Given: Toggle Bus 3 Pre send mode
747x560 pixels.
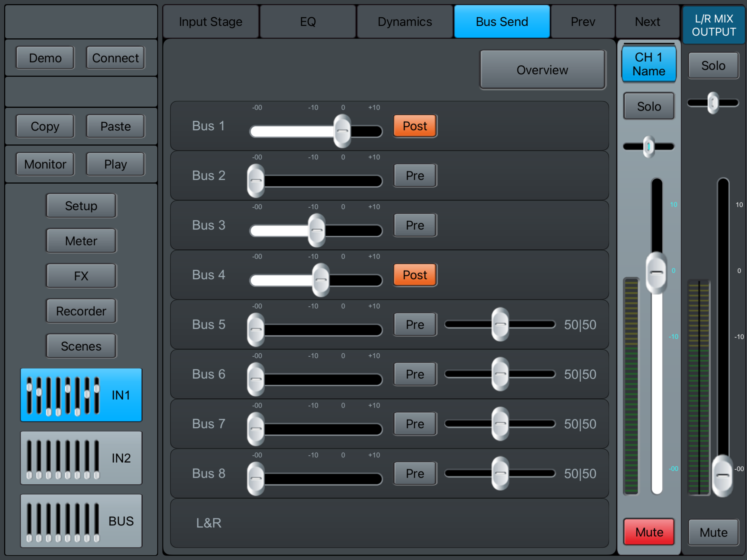Looking at the screenshot, I should coord(415,225).
